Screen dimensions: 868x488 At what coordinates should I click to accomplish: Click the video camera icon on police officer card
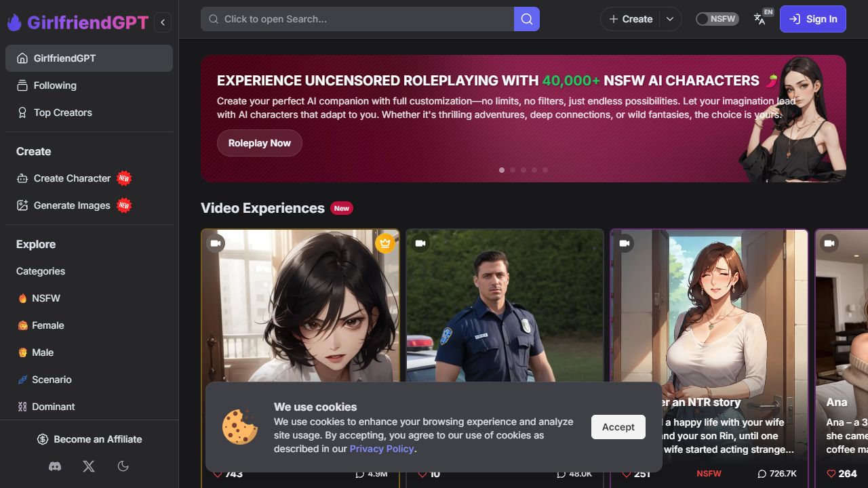[420, 243]
